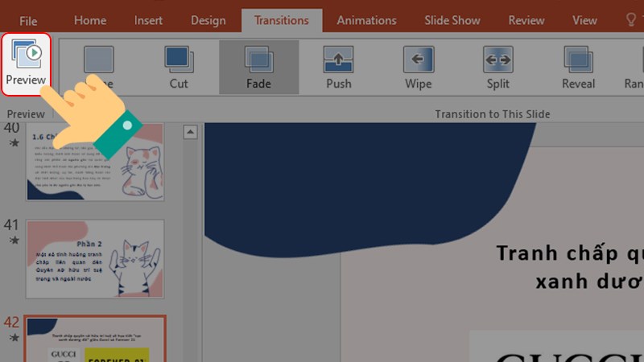Image resolution: width=644 pixels, height=362 pixels.
Task: Play transition via star under slide 40
Action: coord(13,143)
